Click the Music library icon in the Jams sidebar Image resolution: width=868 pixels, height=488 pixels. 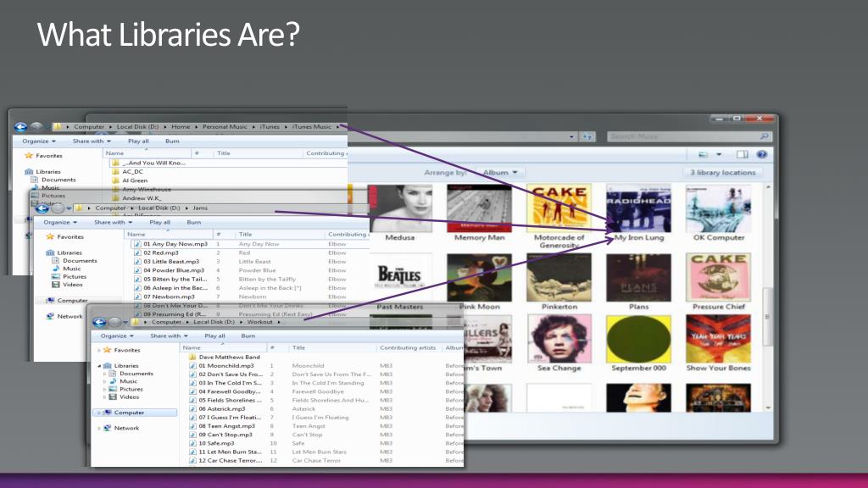tap(55, 269)
